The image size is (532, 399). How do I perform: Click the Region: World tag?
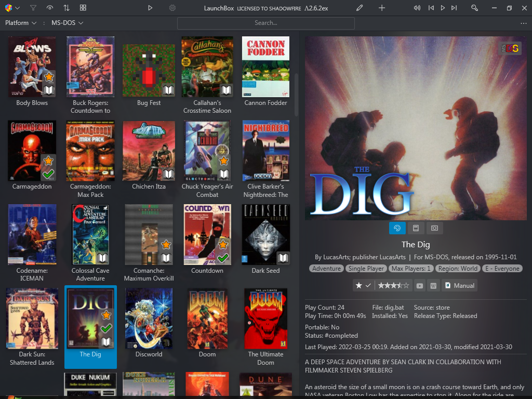[458, 269]
